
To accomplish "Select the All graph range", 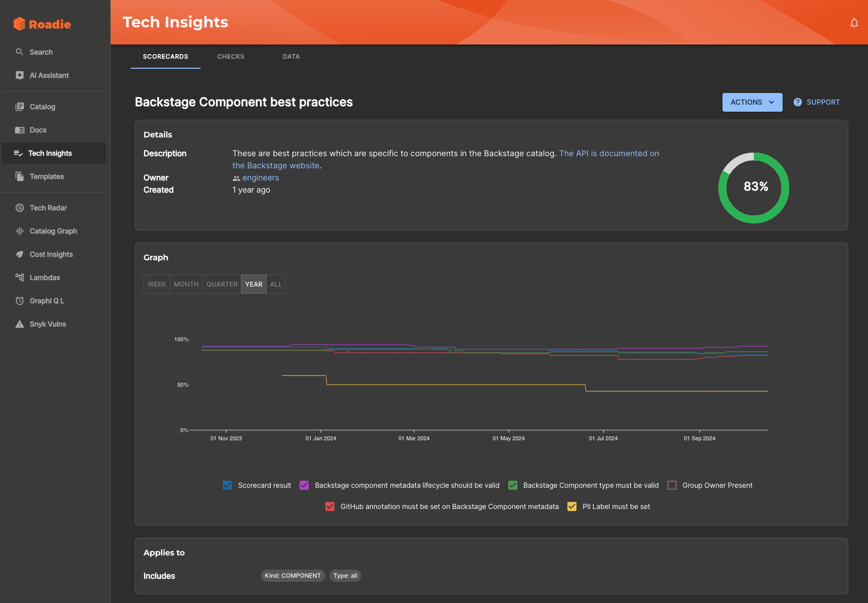I will click(x=276, y=284).
